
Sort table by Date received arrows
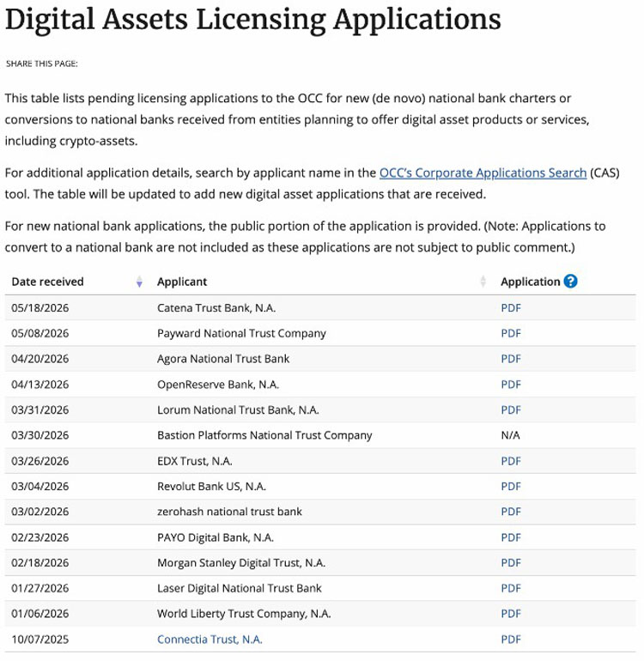139,282
